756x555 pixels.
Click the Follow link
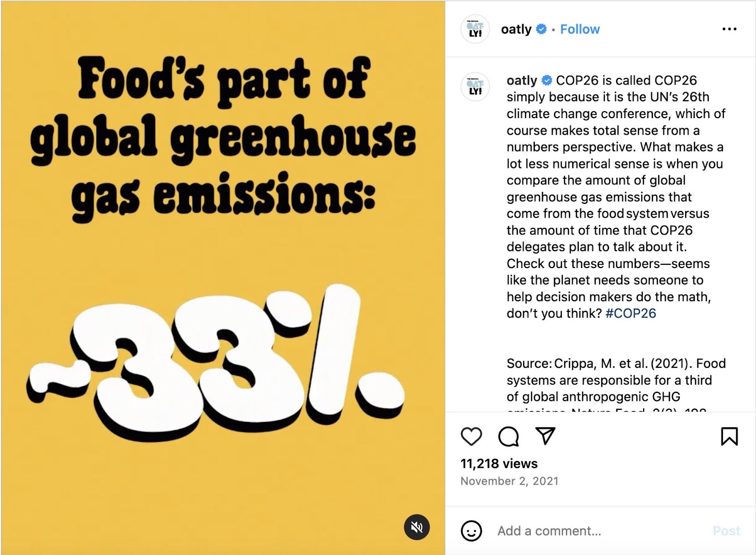(579, 29)
